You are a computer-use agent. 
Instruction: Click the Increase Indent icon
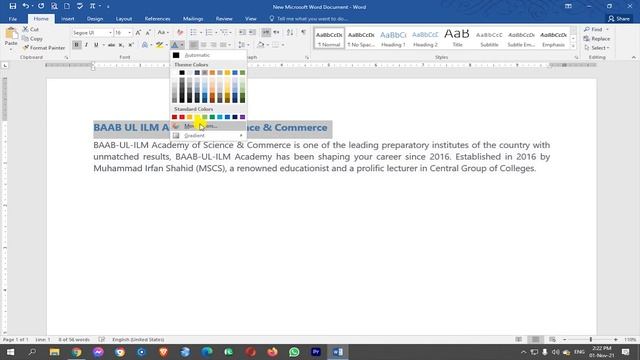[252, 32]
